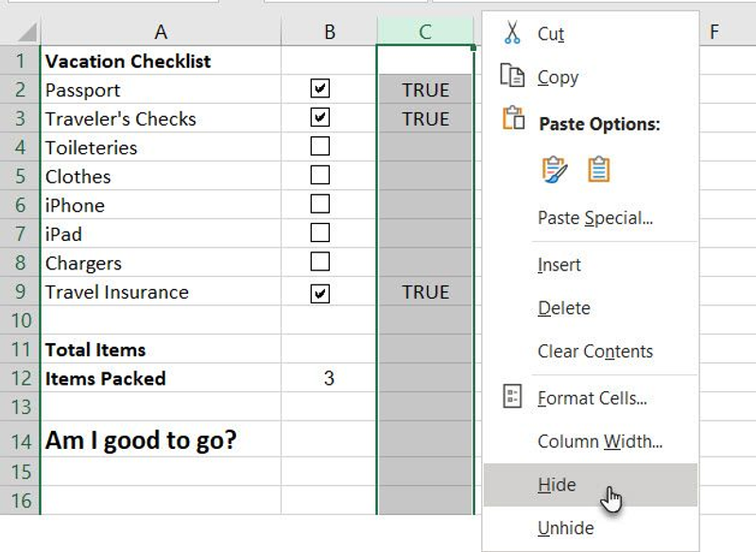Click the Format Cells dialog icon
Image resolution: width=756 pixels, height=552 pixels.
(x=510, y=398)
